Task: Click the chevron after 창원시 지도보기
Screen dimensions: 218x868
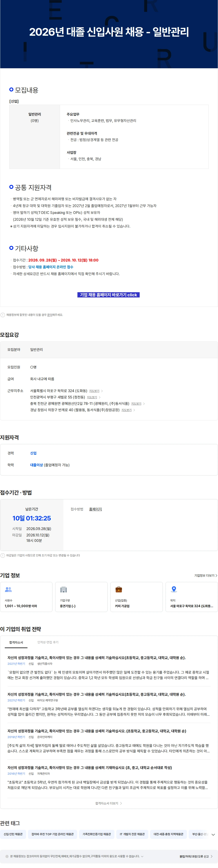Action: [x=134, y=410]
